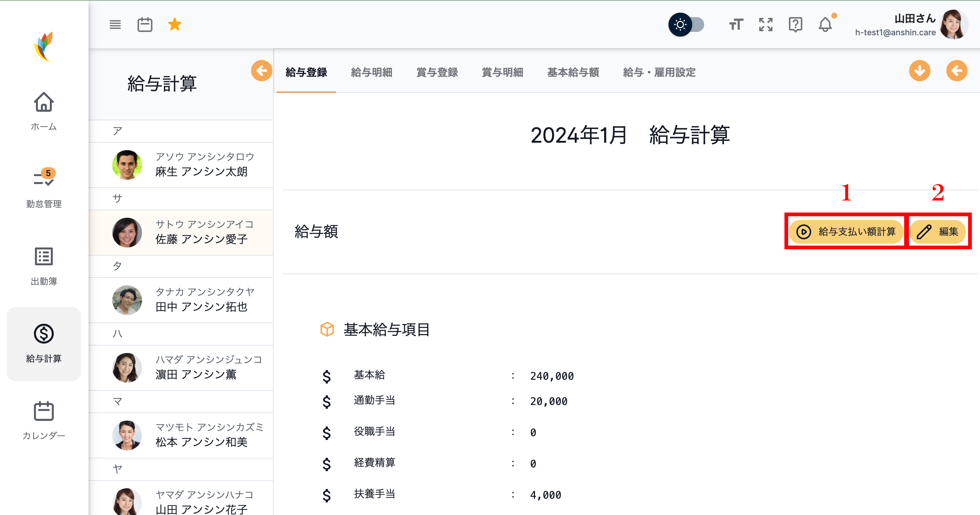Click the 給与支払い額計算 button

point(845,231)
